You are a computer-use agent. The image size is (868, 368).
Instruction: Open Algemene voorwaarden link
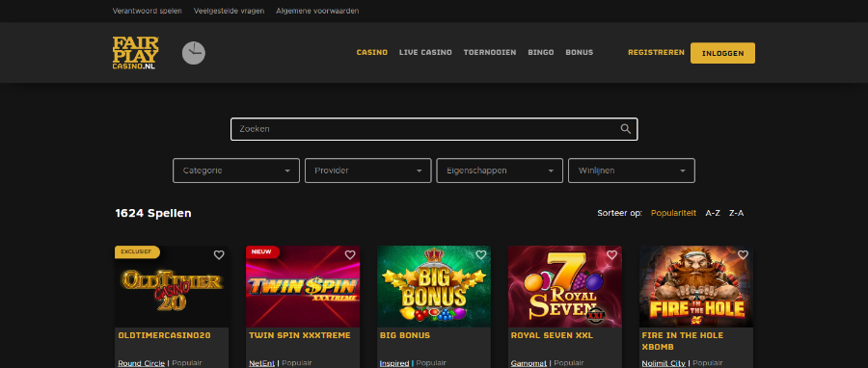point(317,11)
